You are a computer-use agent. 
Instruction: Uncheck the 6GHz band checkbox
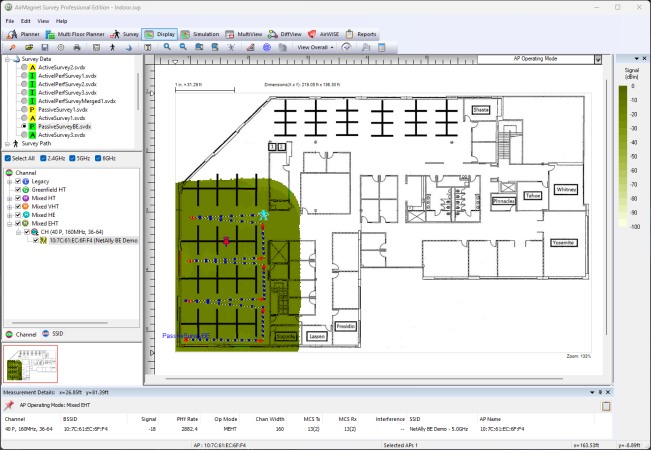pos(98,158)
